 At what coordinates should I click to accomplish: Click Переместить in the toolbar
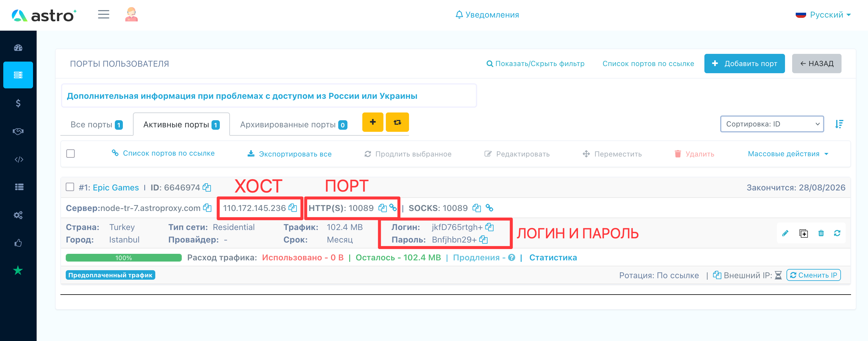click(x=612, y=154)
